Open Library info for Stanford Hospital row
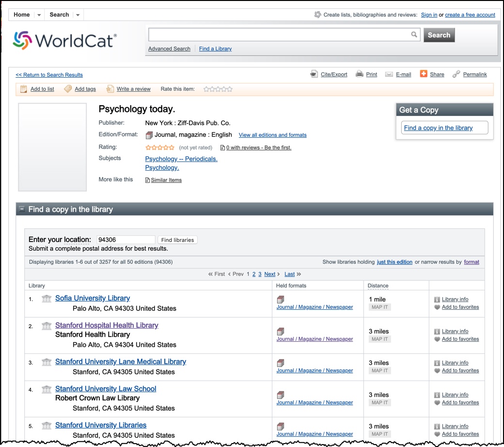504x447 pixels. click(x=455, y=331)
